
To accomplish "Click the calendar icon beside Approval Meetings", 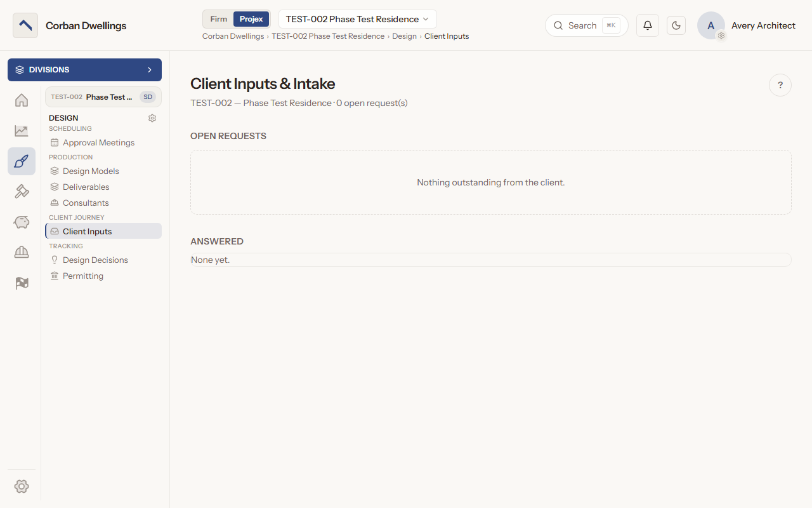I will tap(55, 143).
